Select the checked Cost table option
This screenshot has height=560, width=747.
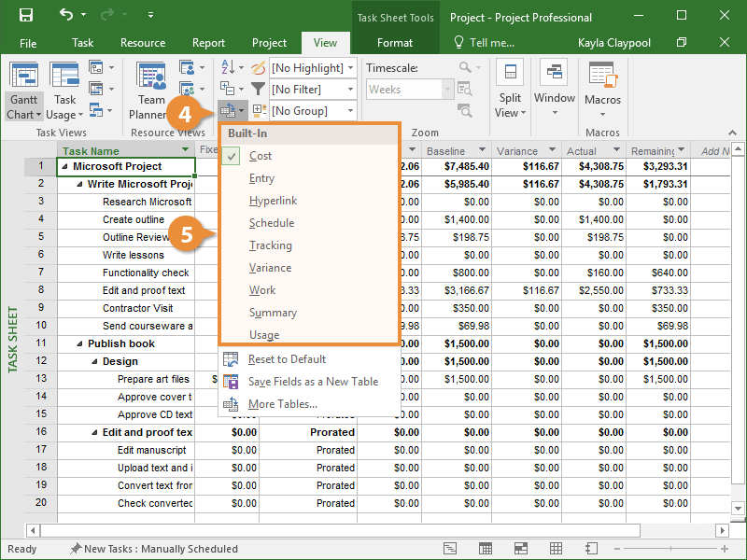point(261,156)
